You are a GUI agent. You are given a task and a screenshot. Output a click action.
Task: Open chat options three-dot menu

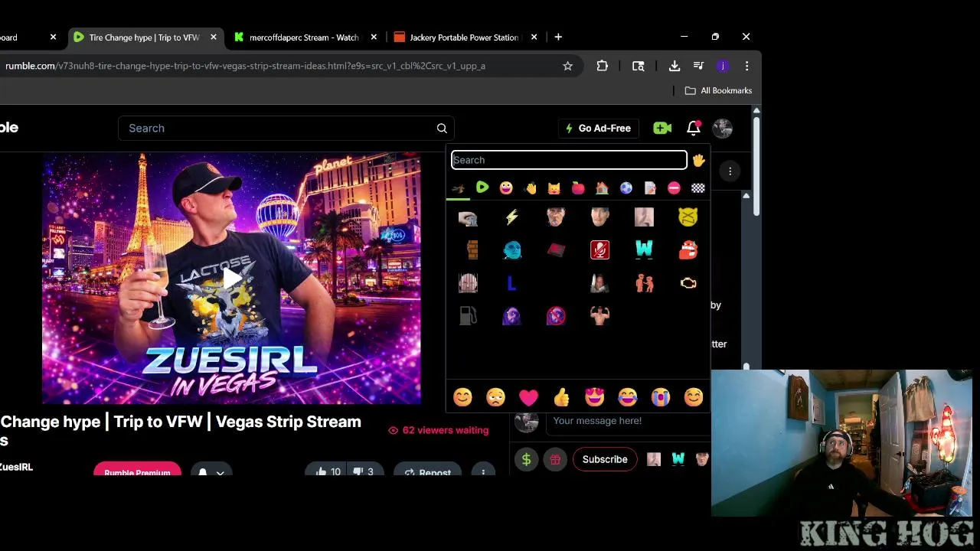click(x=730, y=171)
